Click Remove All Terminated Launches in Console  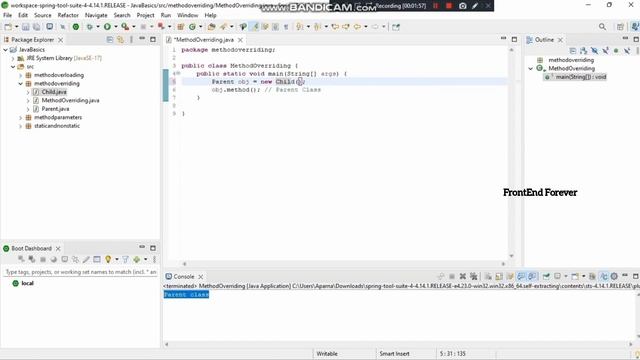pos(473,276)
